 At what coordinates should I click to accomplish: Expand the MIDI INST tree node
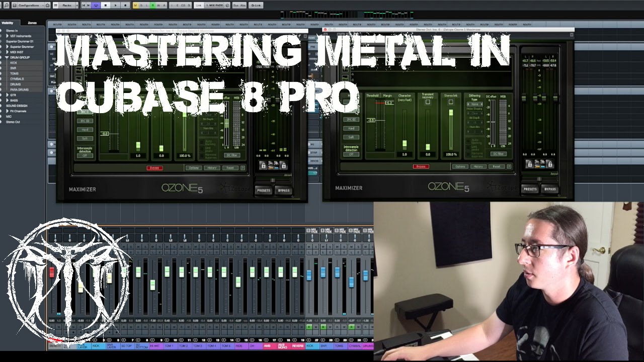click(7, 52)
